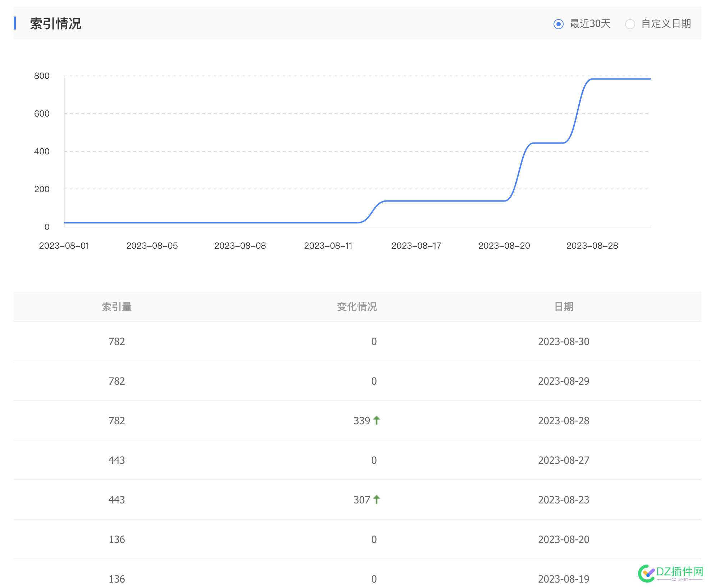Click the 索引量 column header
This screenshot has height=588, width=710.
(x=117, y=307)
